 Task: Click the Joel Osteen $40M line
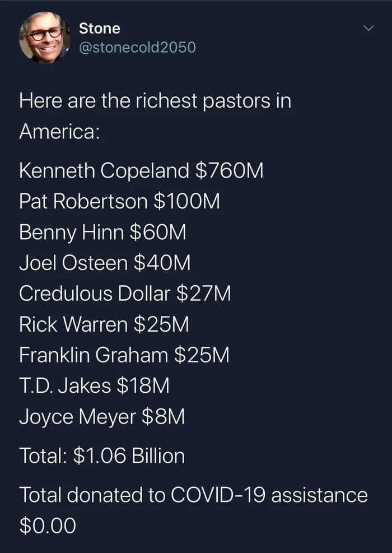coord(105,263)
